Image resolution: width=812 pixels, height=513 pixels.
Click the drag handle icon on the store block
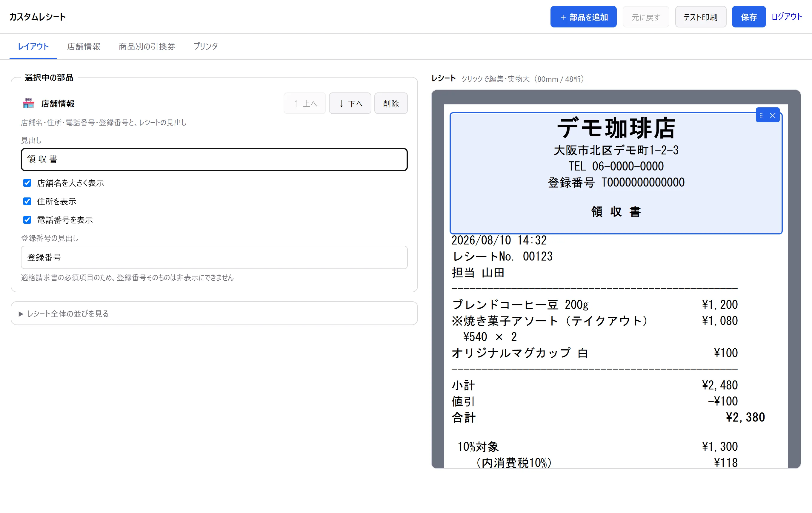pos(761,115)
